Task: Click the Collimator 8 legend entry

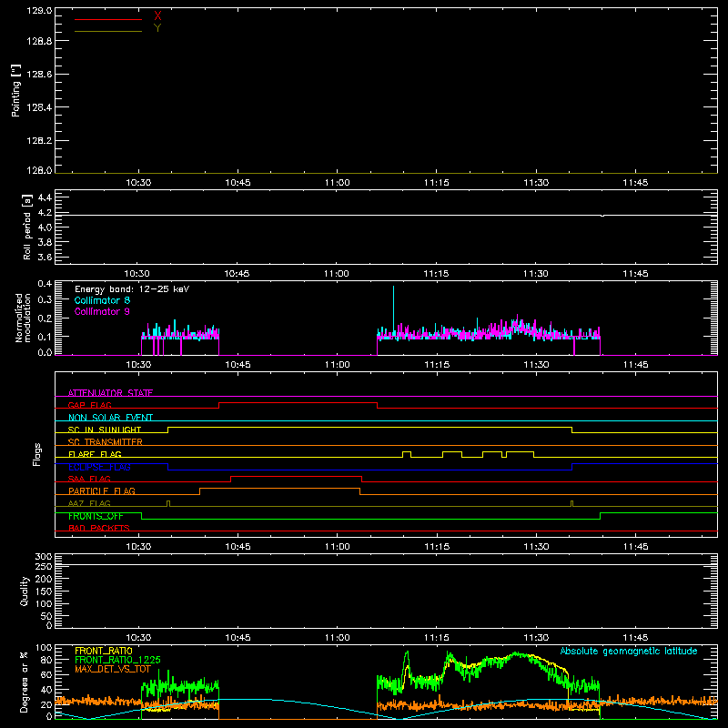Action: point(102,300)
